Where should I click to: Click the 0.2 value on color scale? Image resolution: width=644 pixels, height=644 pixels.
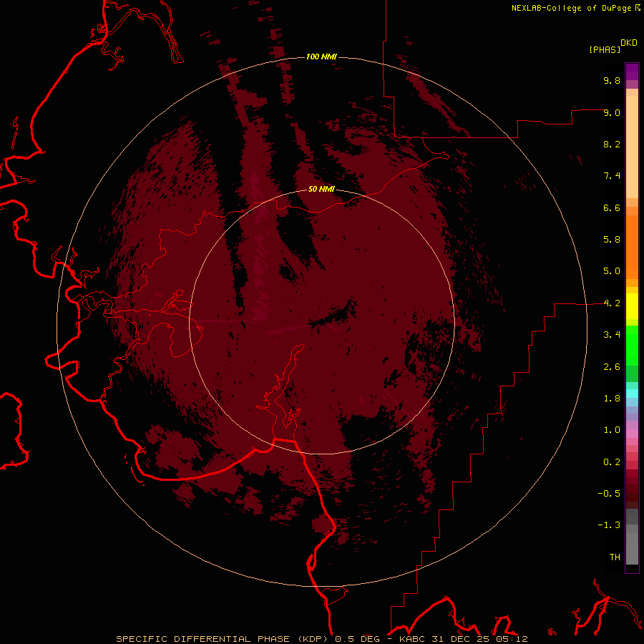click(612, 462)
